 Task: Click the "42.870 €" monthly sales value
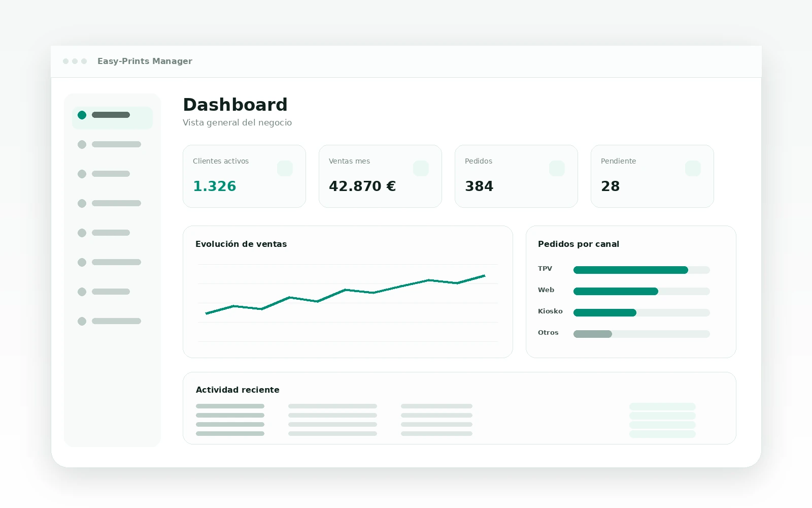[x=362, y=186]
